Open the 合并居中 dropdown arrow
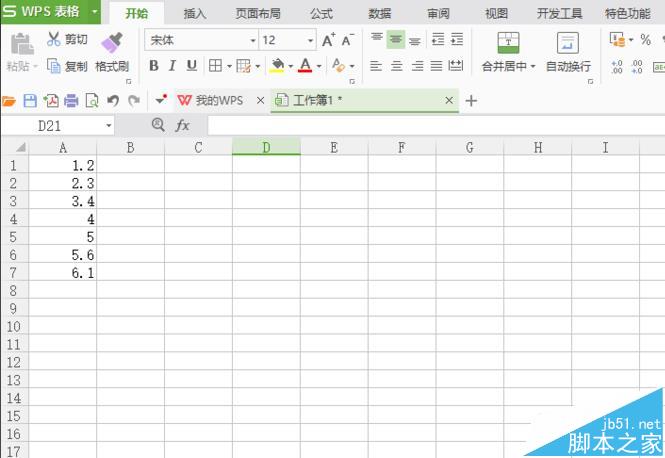The width and height of the screenshot is (665, 458). pos(533,67)
